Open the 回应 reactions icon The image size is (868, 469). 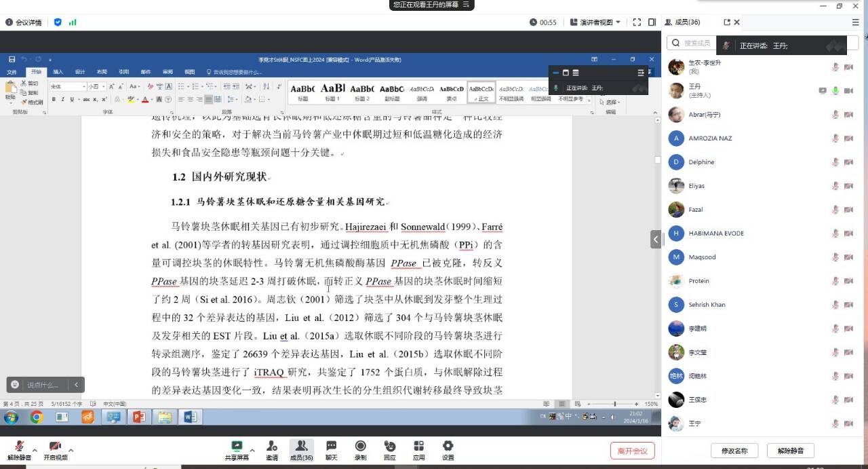point(389,449)
